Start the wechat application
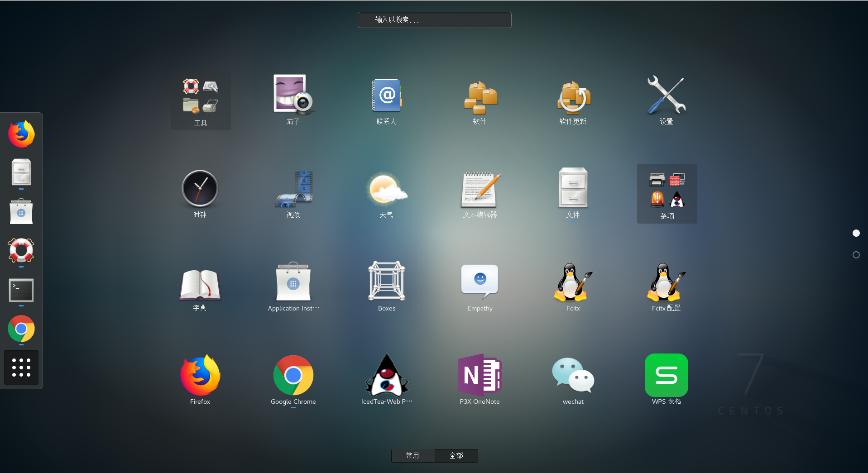868x473 pixels. [573, 379]
